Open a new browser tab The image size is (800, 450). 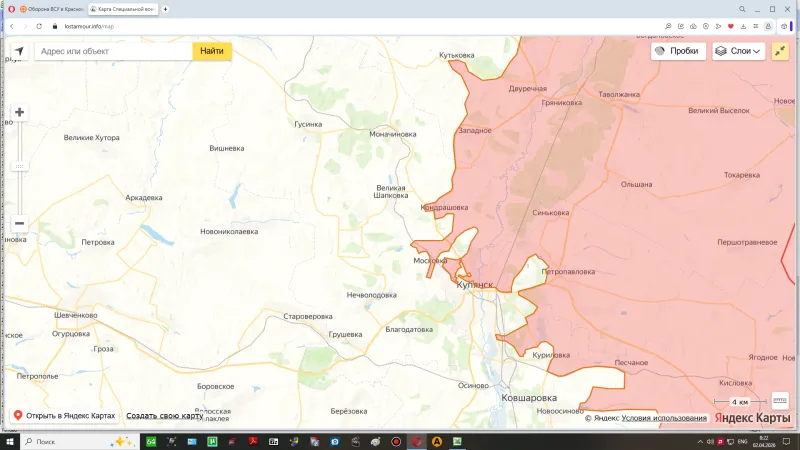coord(166,9)
